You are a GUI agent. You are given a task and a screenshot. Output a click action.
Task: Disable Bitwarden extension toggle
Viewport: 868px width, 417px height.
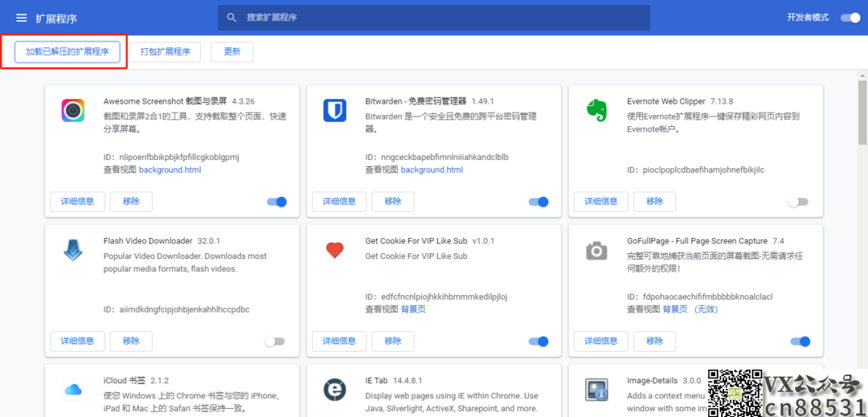[538, 202]
